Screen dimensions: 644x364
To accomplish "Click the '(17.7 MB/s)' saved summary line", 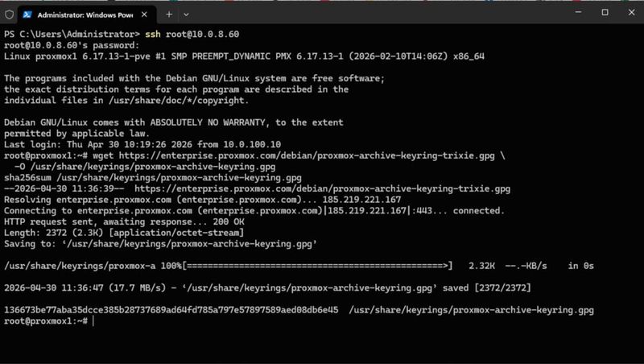I will tap(267, 288).
